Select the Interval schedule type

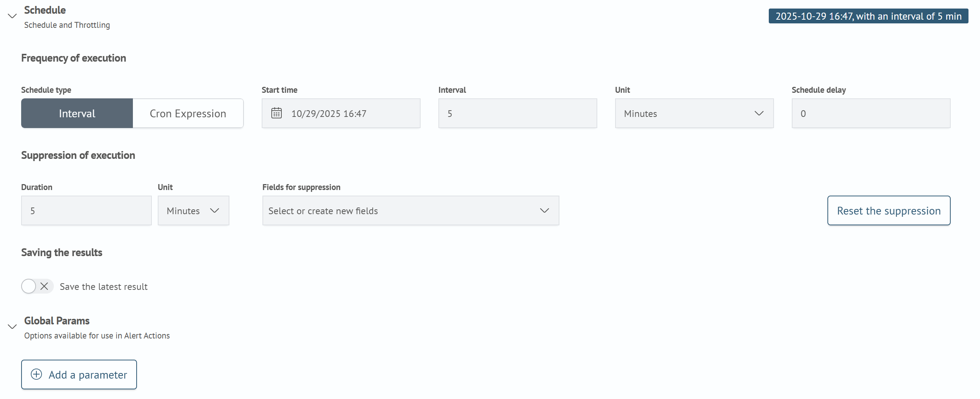[x=77, y=113]
